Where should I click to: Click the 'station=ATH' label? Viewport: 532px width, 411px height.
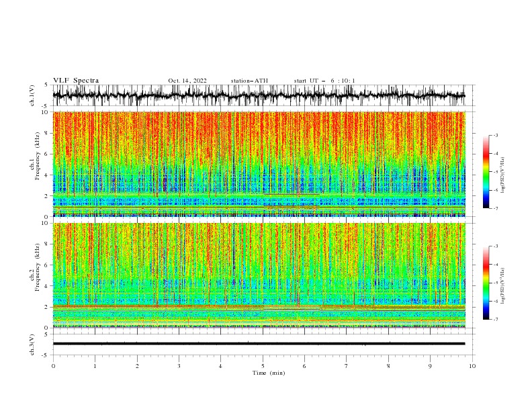pos(249,81)
